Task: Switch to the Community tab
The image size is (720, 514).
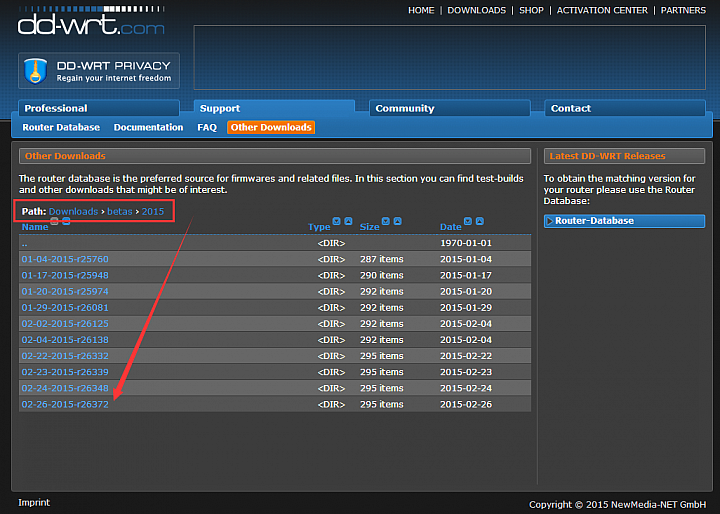Action: click(x=450, y=108)
